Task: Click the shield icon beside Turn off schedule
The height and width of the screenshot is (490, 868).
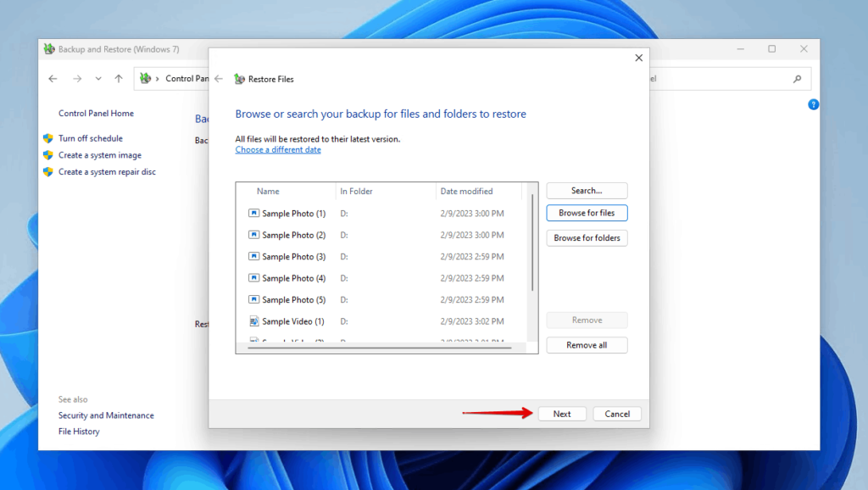Action: (49, 138)
